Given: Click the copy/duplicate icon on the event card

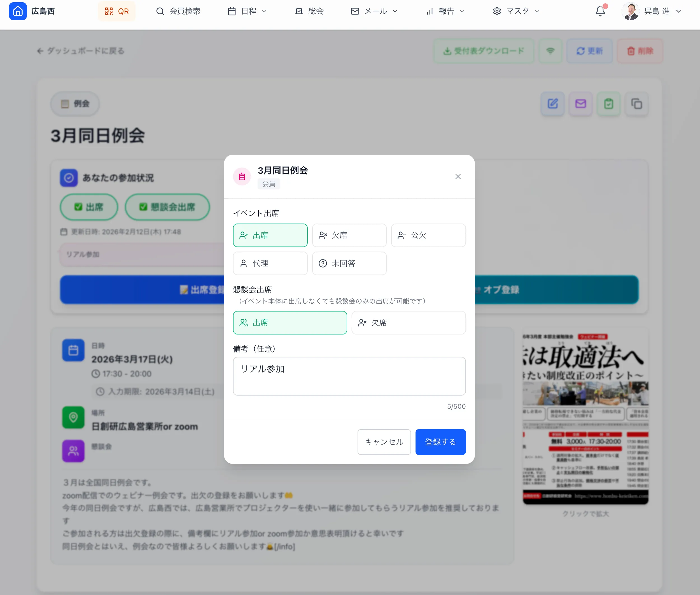Looking at the screenshot, I should [x=637, y=104].
